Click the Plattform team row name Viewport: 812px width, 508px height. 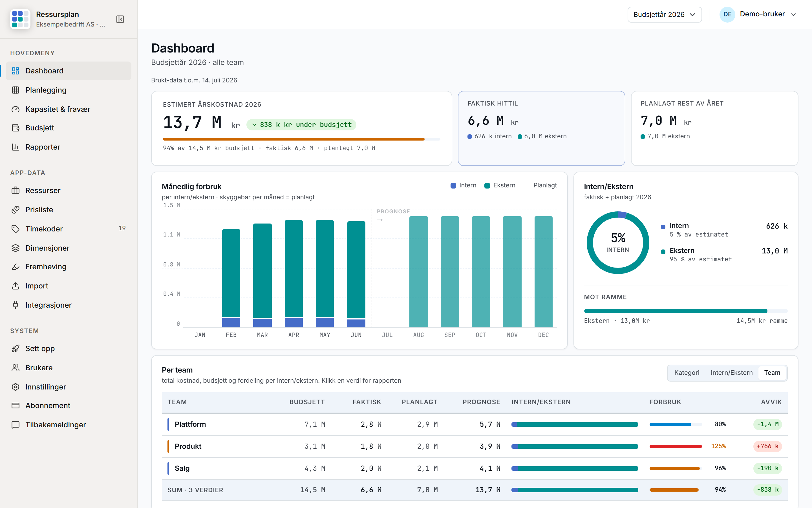tap(190, 424)
